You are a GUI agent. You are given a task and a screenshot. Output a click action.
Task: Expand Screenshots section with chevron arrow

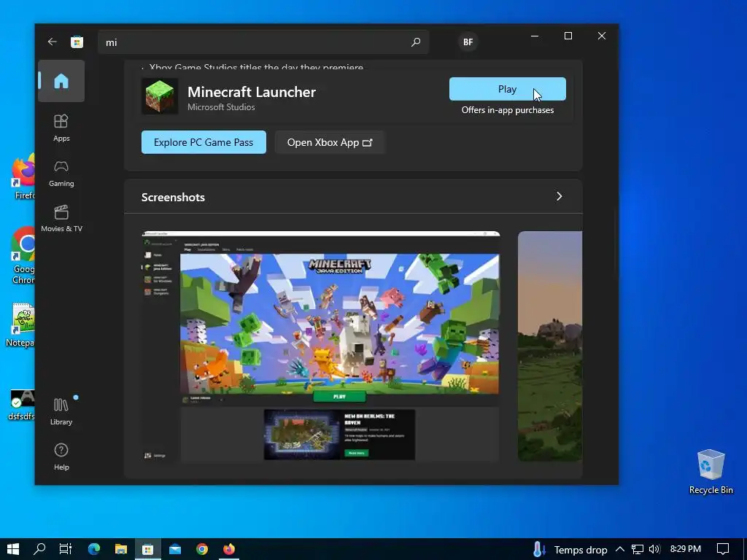pyautogui.click(x=560, y=196)
